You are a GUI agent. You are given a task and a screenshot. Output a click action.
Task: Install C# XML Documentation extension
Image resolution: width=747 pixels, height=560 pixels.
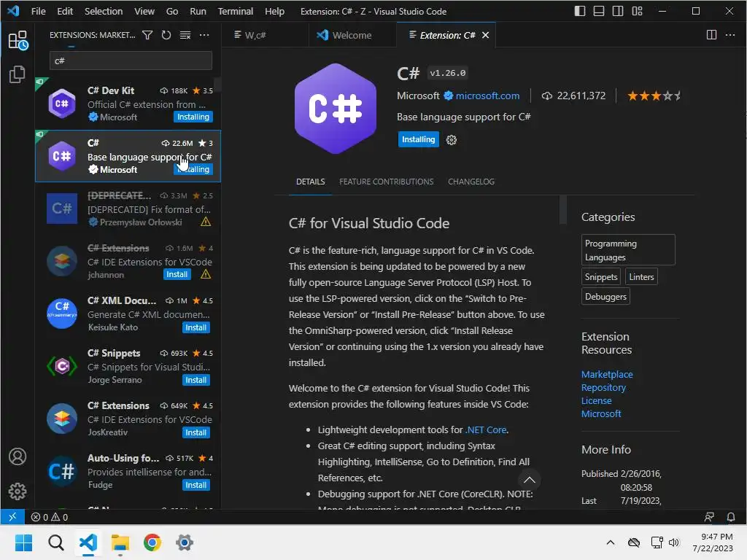[x=196, y=327]
